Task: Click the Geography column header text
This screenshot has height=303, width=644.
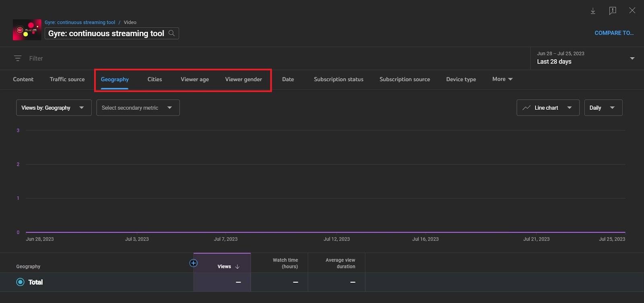Action: tap(28, 266)
